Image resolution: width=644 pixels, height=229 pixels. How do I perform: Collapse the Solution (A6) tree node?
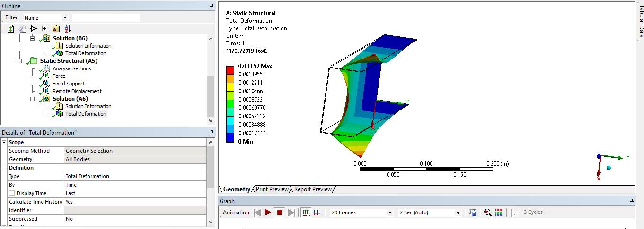(x=32, y=99)
